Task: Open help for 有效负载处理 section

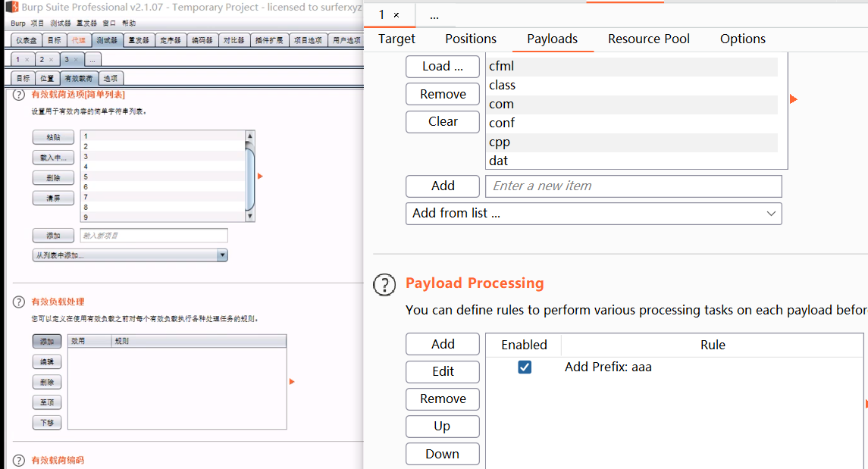Action: tap(19, 302)
